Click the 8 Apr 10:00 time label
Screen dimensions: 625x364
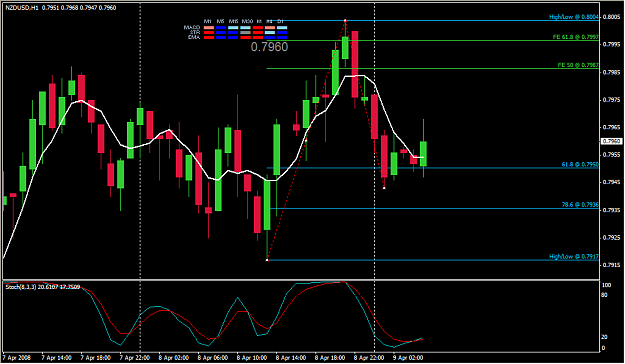(252, 358)
